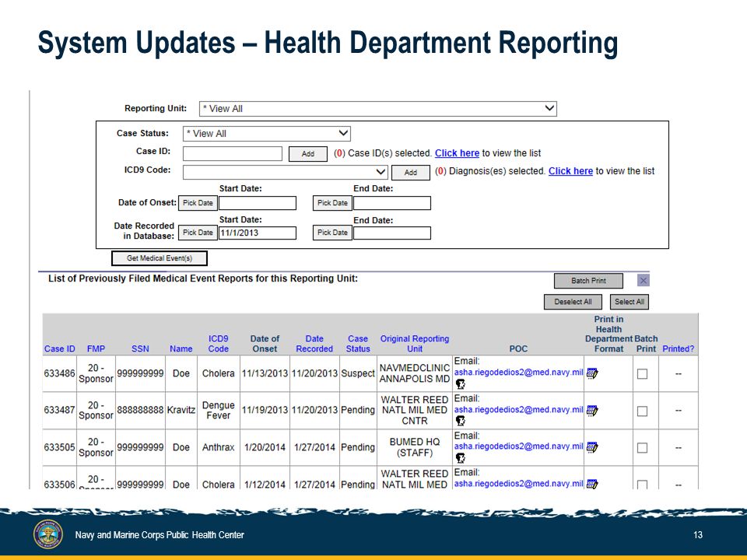Click SSN 888888888 cell
The image size is (747, 560).
coord(140,410)
